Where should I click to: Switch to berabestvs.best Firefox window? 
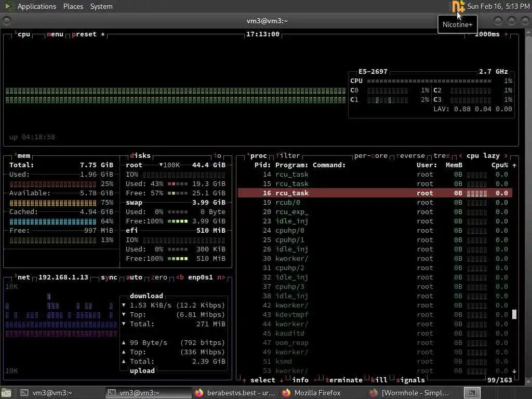pyautogui.click(x=236, y=393)
